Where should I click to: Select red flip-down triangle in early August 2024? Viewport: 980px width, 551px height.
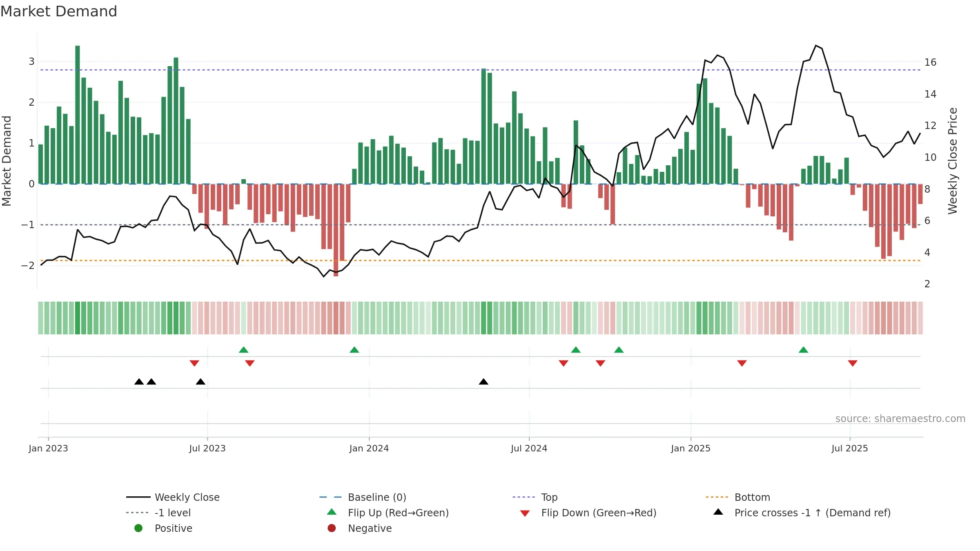(563, 363)
